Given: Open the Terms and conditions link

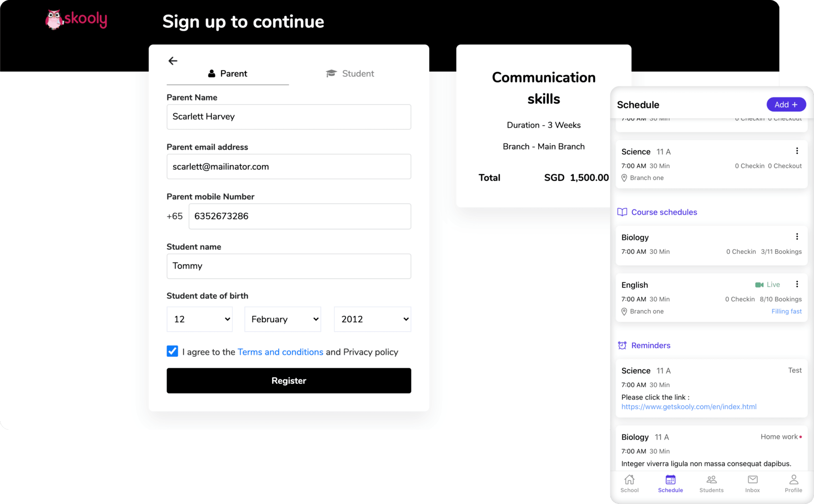Looking at the screenshot, I should pos(281,352).
